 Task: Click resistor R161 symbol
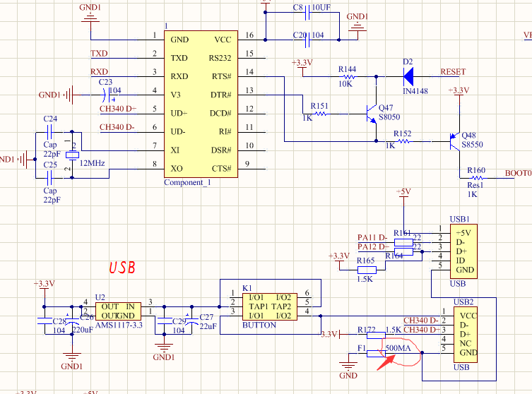pos(403,242)
